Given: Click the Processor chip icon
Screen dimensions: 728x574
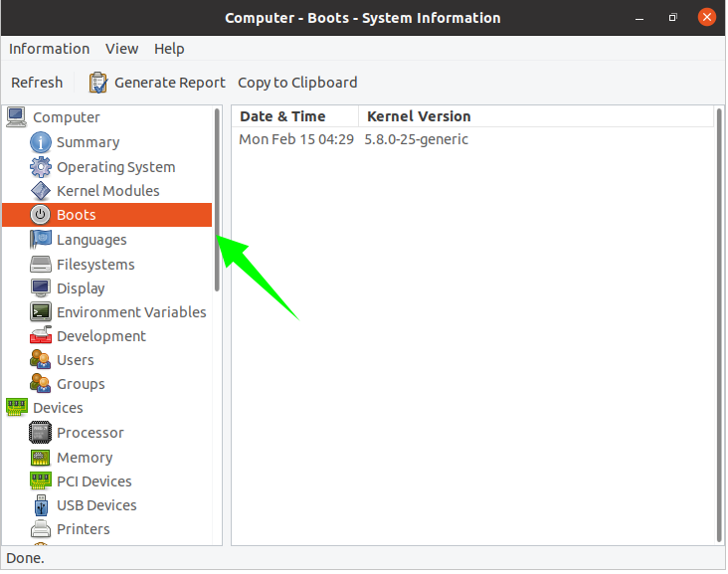Looking at the screenshot, I should click(40, 433).
